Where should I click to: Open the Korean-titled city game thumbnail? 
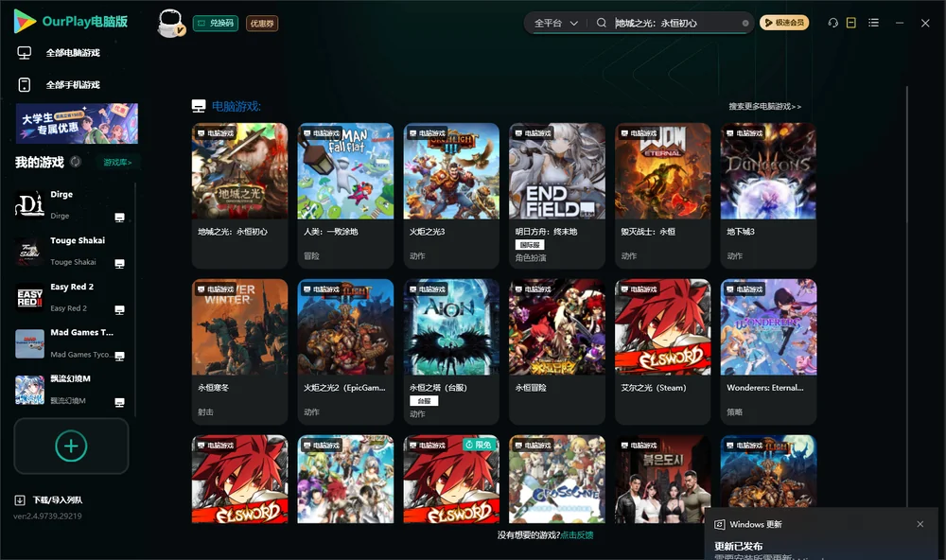tap(662, 480)
